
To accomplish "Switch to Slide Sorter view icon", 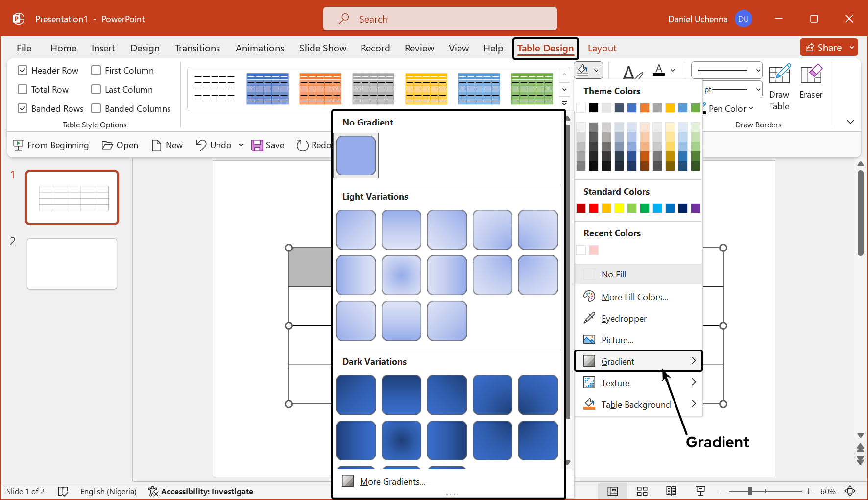I will 642,491.
